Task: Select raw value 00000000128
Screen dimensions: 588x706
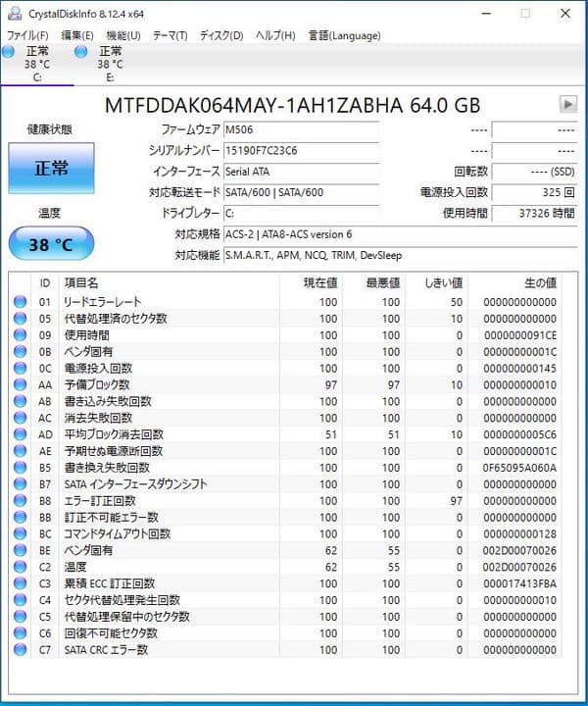Action: [519, 534]
